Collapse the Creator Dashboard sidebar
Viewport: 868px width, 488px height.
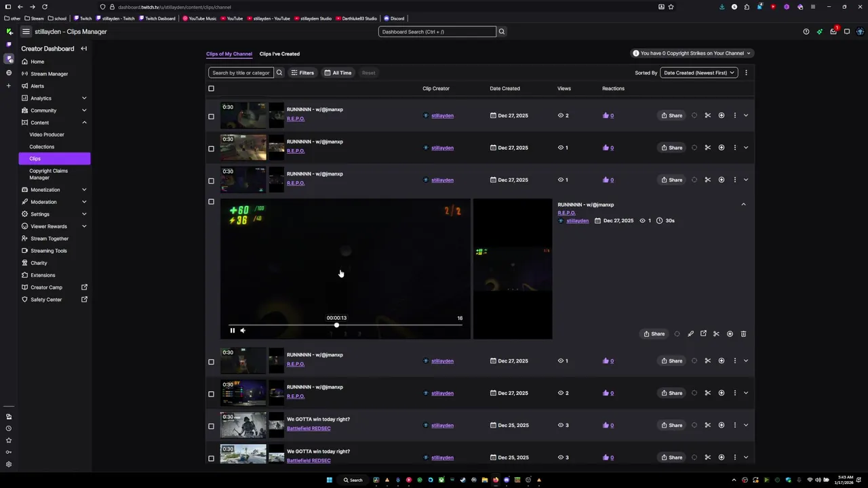point(83,49)
